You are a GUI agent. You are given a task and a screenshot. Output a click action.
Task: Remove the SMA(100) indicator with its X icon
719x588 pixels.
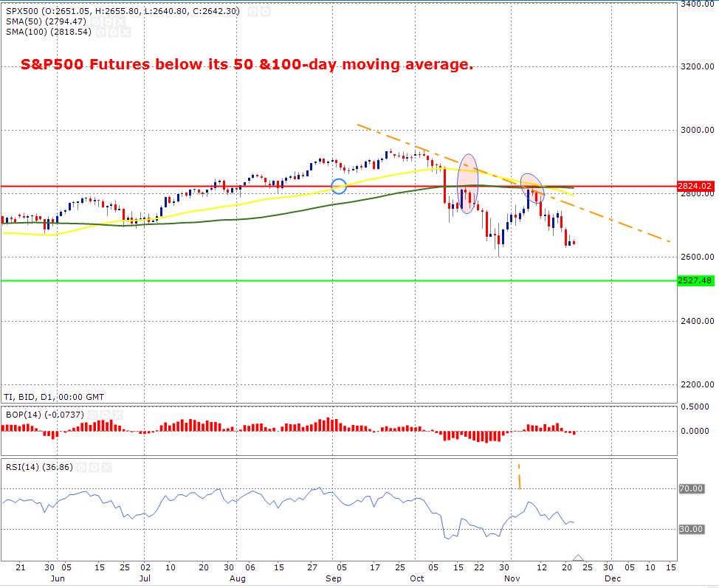(x=125, y=32)
